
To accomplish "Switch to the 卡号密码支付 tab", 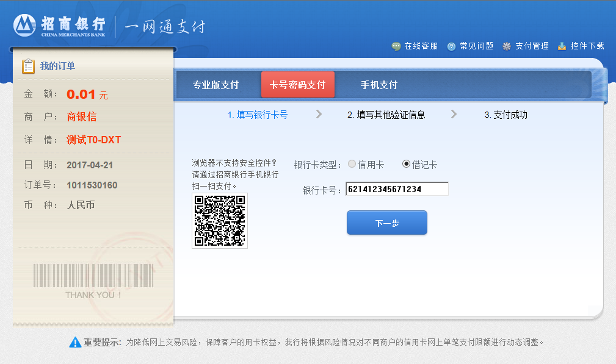I will [298, 84].
